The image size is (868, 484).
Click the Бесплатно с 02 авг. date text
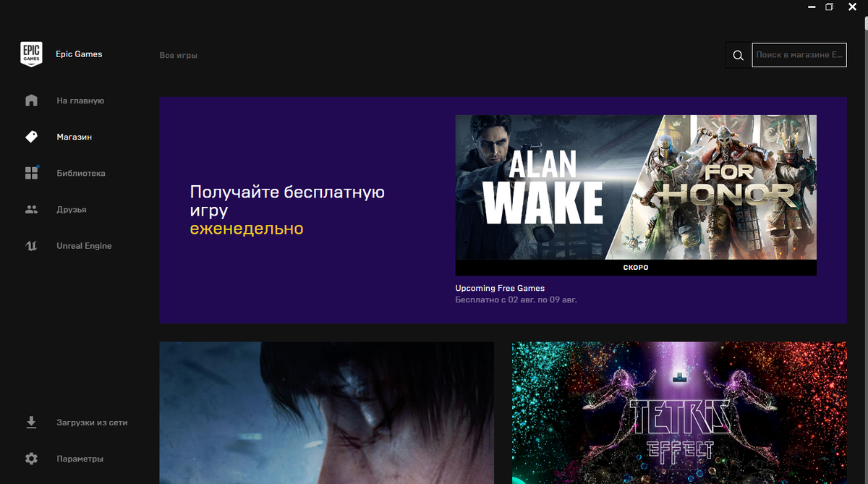[x=516, y=300]
